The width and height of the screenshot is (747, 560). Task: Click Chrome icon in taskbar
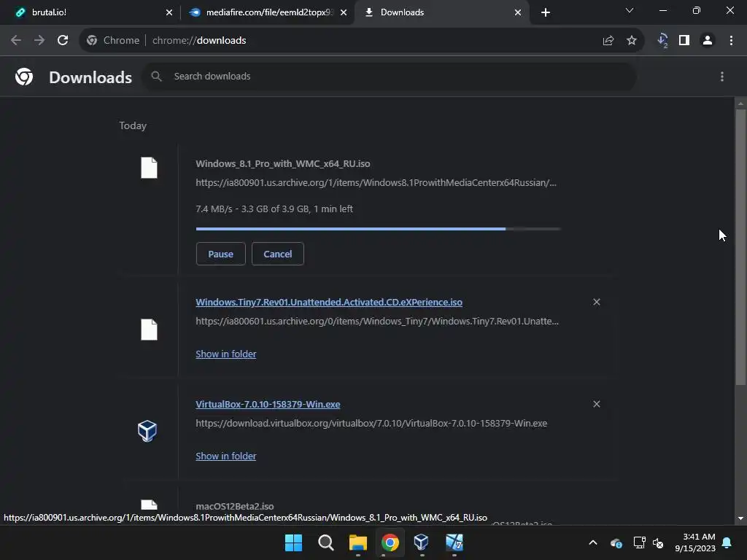(x=390, y=542)
